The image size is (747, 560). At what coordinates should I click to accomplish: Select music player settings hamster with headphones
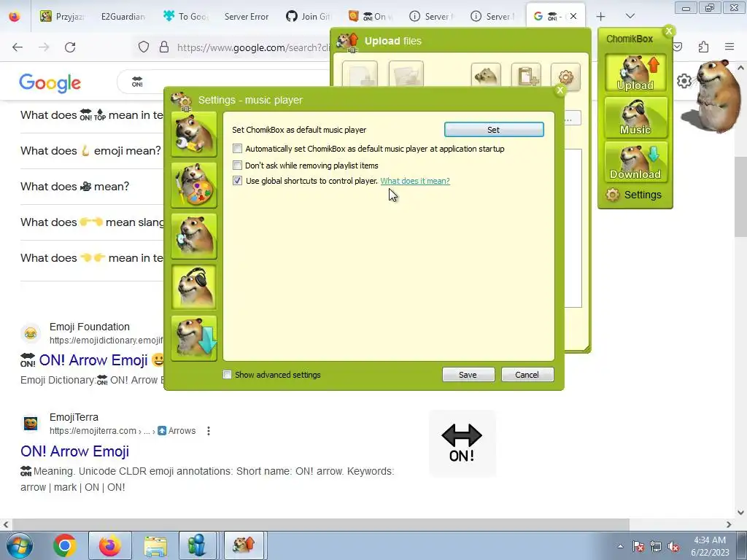point(194,287)
